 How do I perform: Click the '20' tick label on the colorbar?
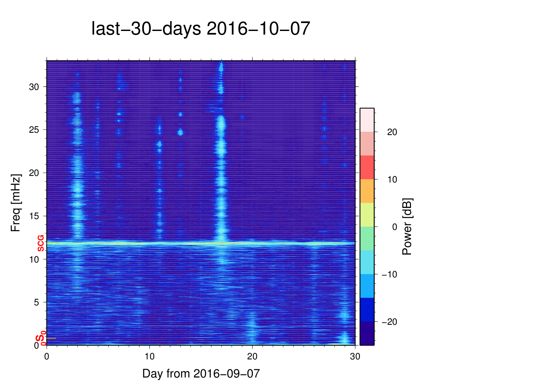pos(392,132)
